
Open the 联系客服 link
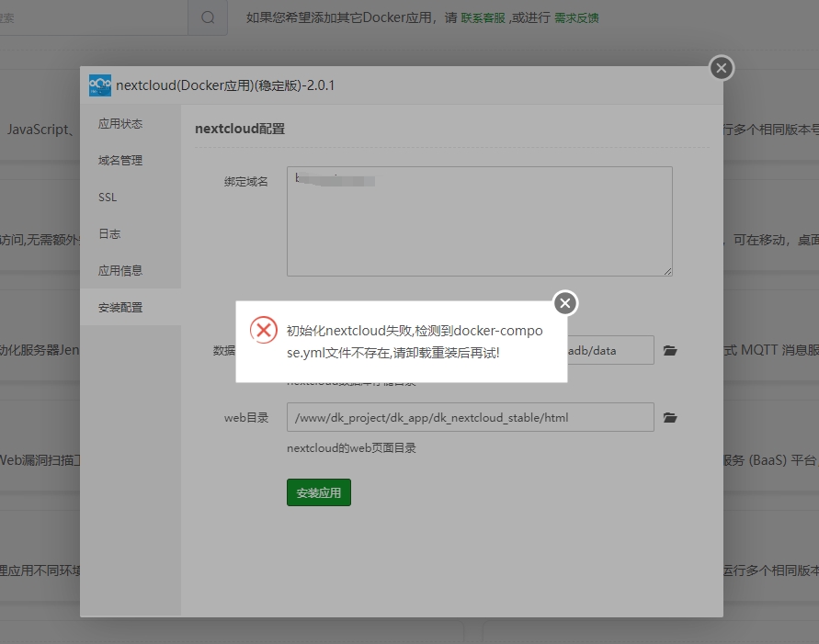(483, 18)
